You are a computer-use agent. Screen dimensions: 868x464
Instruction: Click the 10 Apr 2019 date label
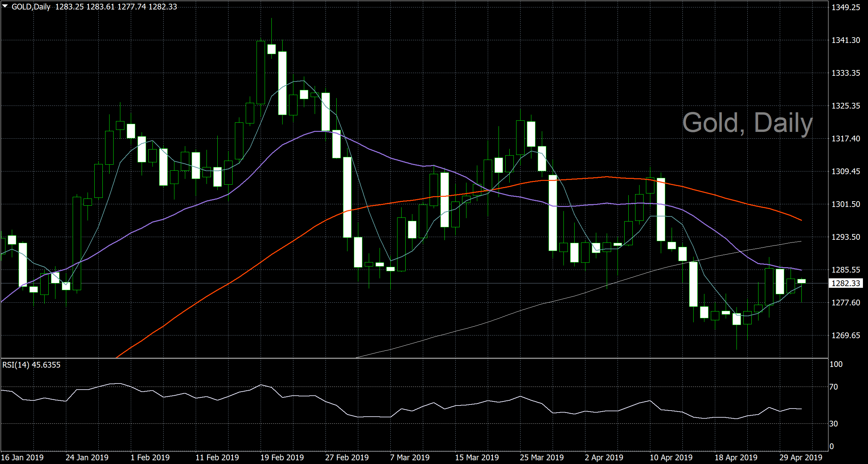671,458
